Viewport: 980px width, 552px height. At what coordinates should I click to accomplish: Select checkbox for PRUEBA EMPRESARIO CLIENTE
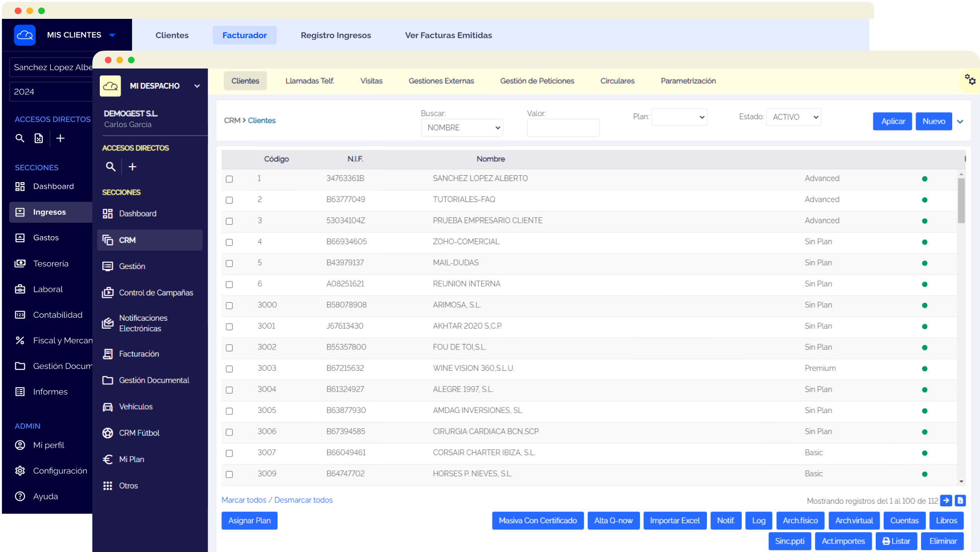coord(229,221)
